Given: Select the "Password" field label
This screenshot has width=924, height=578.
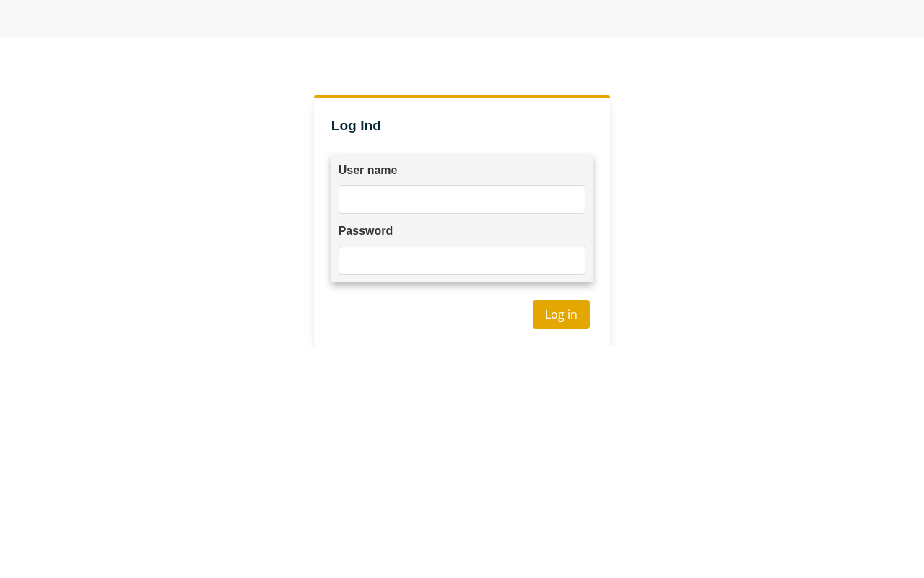Looking at the screenshot, I should click(x=365, y=231).
